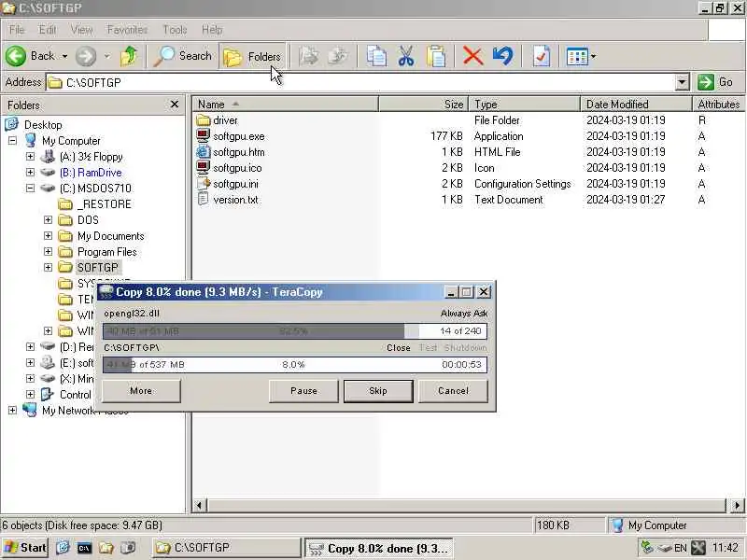Click the Undo arrow icon
Screen dimensions: 747x560
pos(502,56)
